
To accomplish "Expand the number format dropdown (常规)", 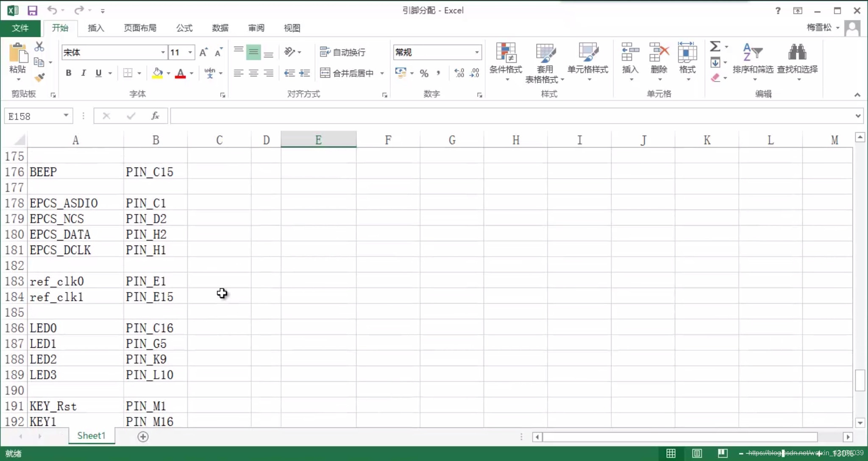I will coord(477,52).
